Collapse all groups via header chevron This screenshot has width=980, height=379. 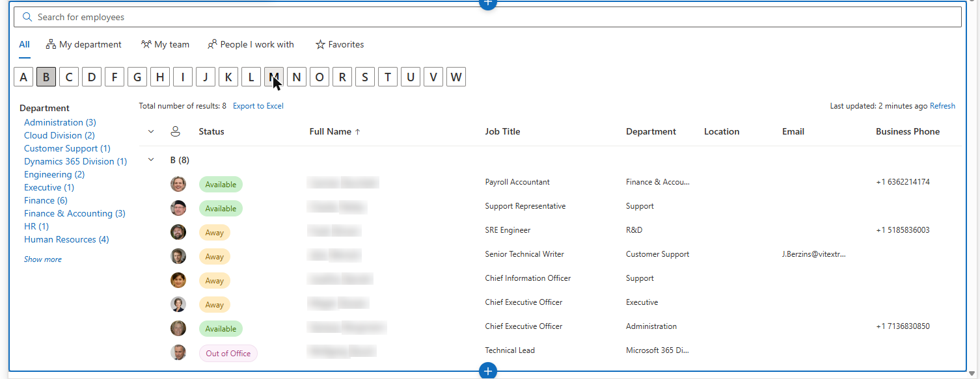click(151, 131)
